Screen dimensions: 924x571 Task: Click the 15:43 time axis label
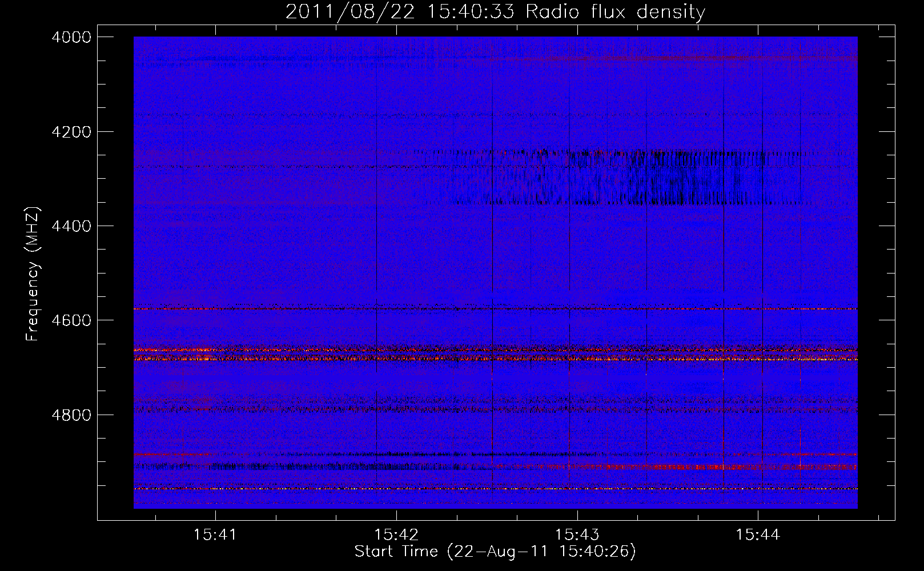577,535
